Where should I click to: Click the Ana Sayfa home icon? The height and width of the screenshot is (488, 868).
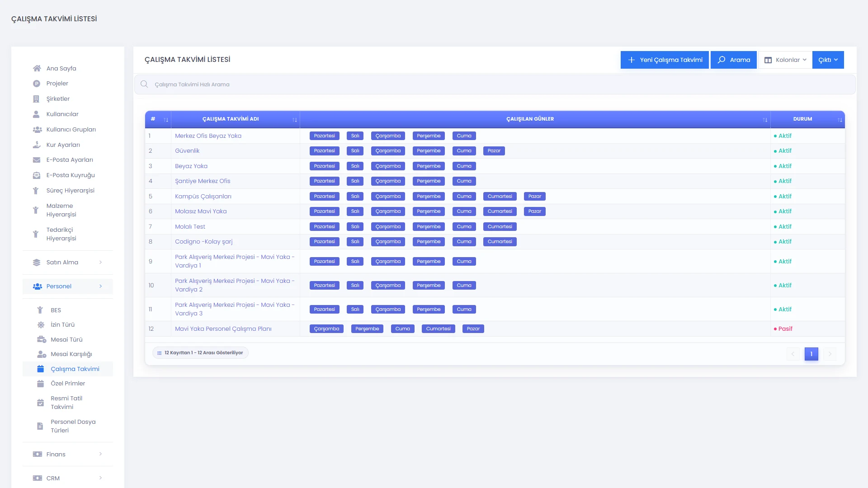37,68
